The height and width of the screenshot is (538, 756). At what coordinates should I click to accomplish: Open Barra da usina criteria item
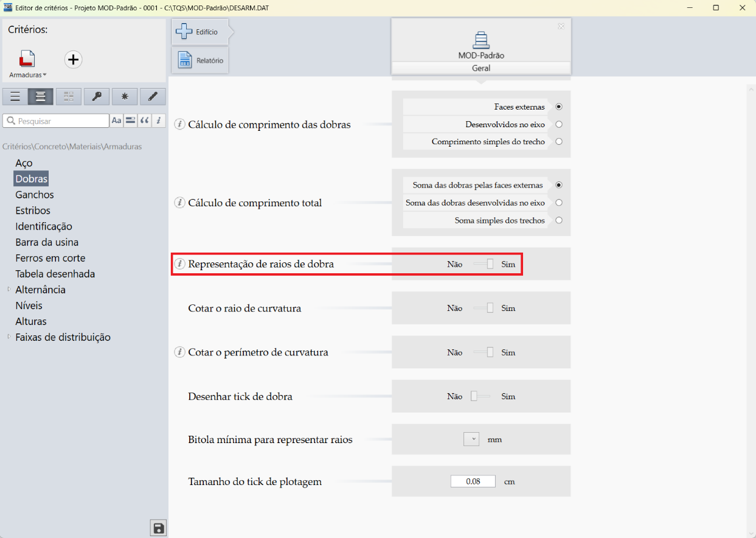(x=47, y=242)
